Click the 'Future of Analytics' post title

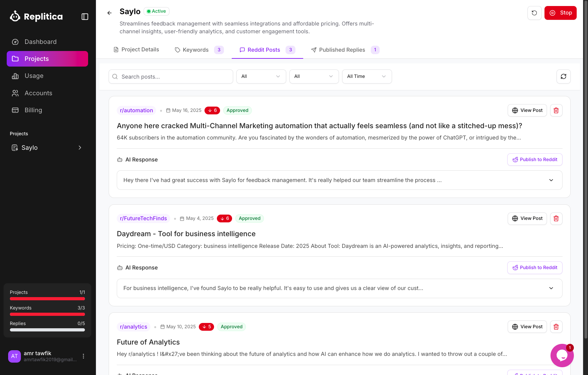[148, 342]
